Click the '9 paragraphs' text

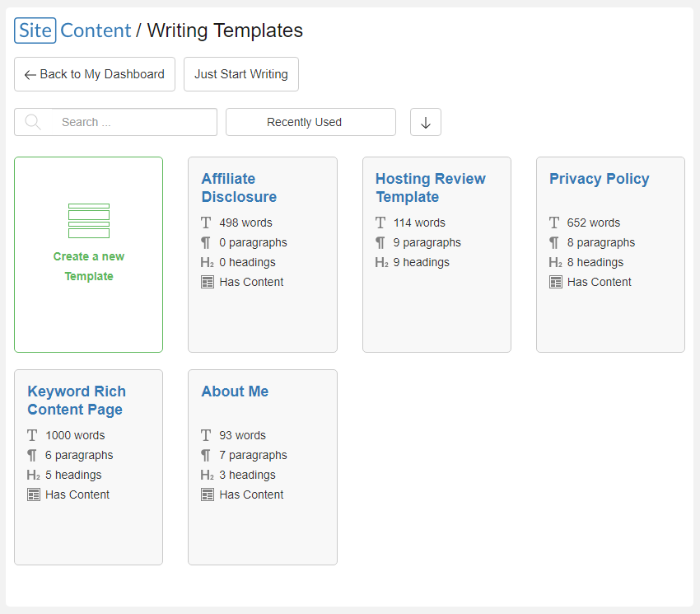pos(427,242)
